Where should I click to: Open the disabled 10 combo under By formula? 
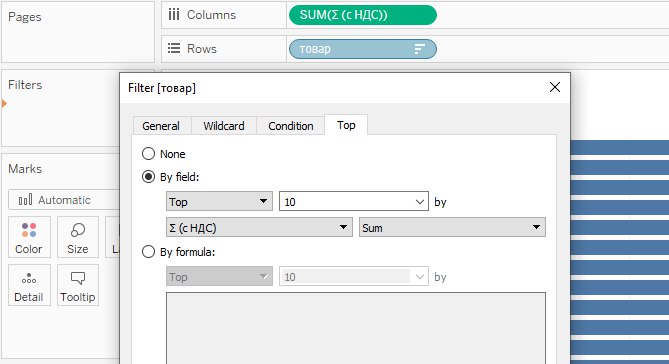pyautogui.click(x=354, y=277)
